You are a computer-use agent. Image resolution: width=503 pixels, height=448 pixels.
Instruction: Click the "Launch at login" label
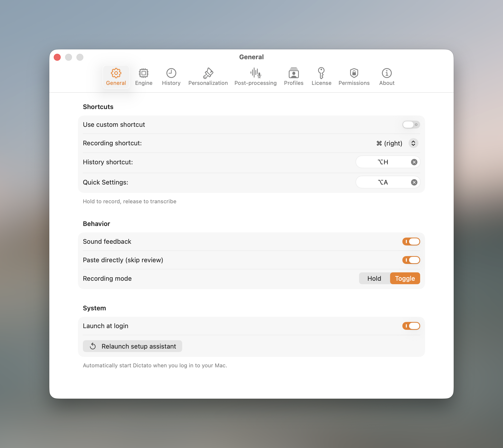[106, 326]
